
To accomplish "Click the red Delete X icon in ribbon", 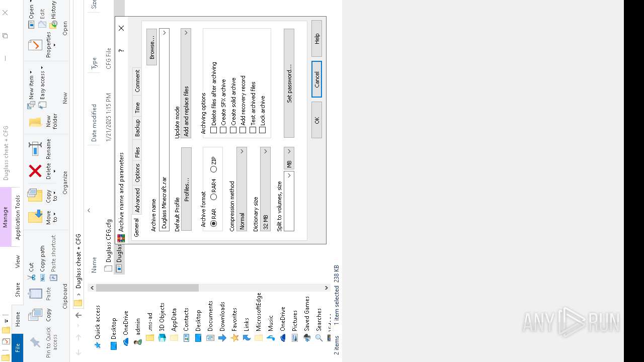I will click(x=35, y=171).
